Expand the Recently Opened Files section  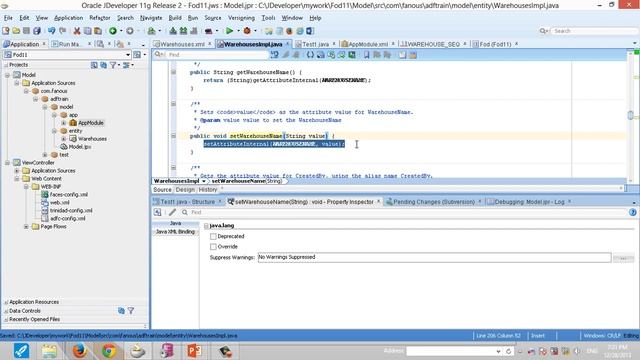[6, 320]
